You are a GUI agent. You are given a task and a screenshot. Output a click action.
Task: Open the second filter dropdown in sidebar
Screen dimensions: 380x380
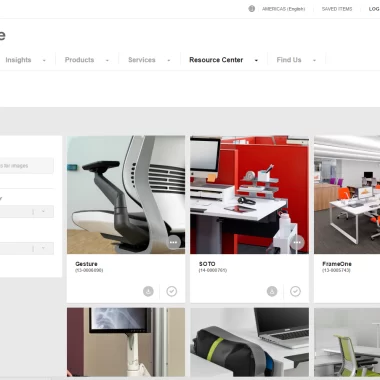(x=26, y=248)
